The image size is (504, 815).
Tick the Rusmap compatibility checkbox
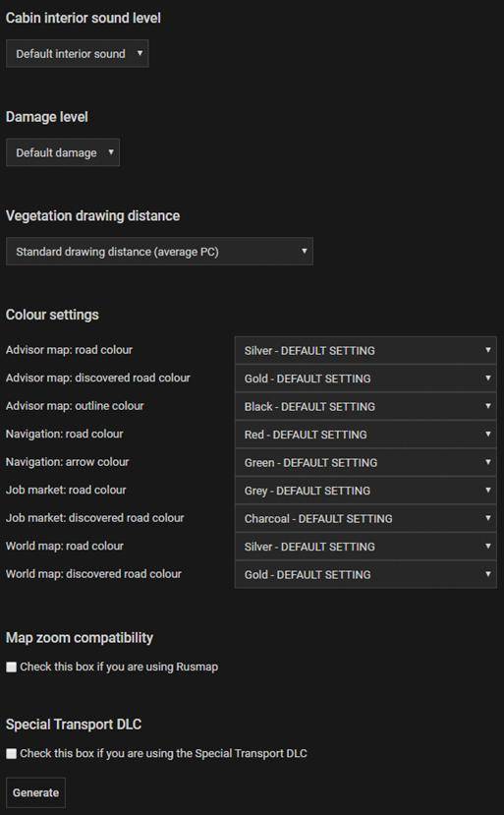(12, 667)
